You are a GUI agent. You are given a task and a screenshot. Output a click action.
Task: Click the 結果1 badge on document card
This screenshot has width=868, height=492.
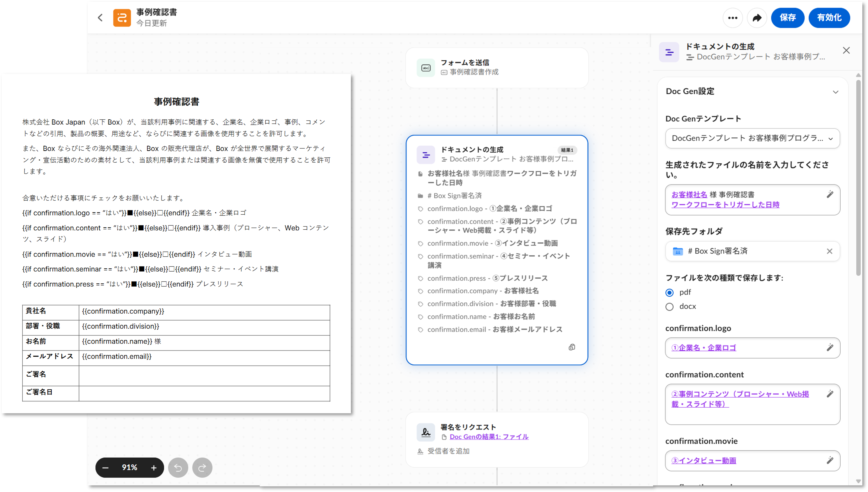point(567,150)
